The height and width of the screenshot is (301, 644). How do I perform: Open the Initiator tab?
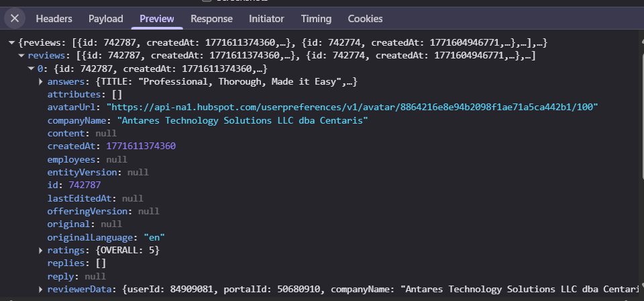(x=266, y=19)
